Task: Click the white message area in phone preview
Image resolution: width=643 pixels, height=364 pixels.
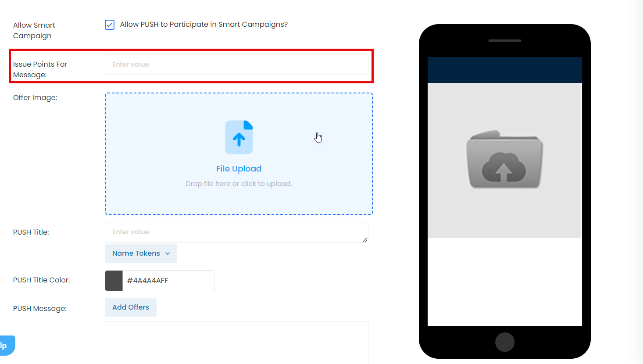Action: pyautogui.click(x=505, y=282)
